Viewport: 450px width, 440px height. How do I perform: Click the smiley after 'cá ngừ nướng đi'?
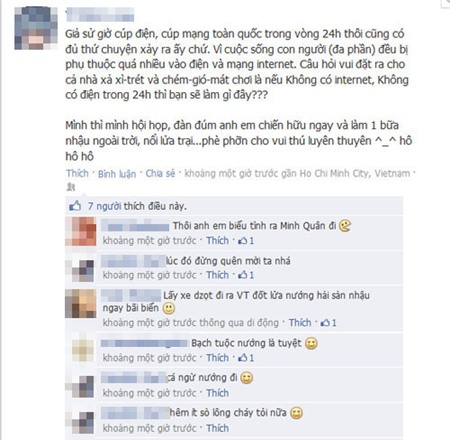[x=247, y=378]
